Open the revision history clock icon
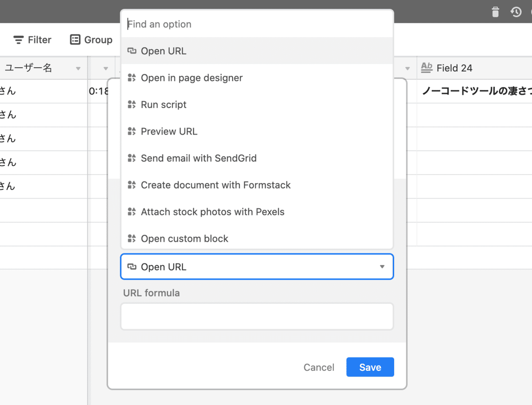The width and height of the screenshot is (532, 405). [516, 12]
